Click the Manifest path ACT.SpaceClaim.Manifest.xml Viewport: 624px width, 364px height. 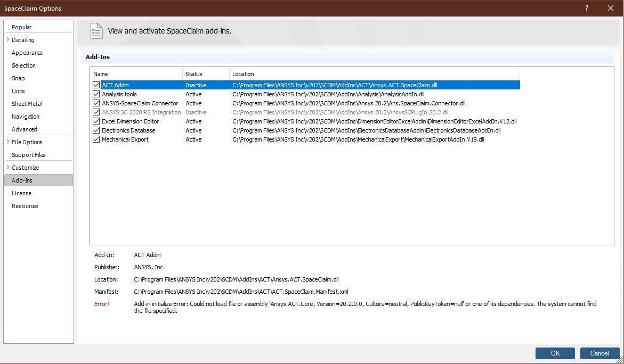pyautogui.click(x=241, y=292)
